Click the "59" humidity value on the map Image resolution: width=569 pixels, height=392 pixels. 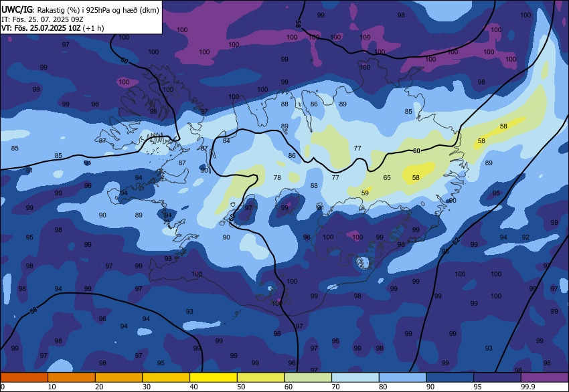[x=365, y=193]
